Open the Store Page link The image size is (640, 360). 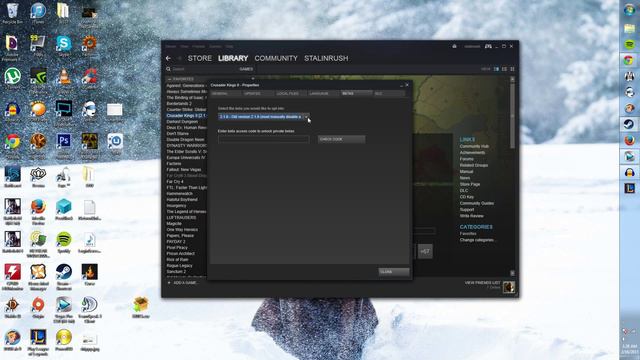pos(470,184)
